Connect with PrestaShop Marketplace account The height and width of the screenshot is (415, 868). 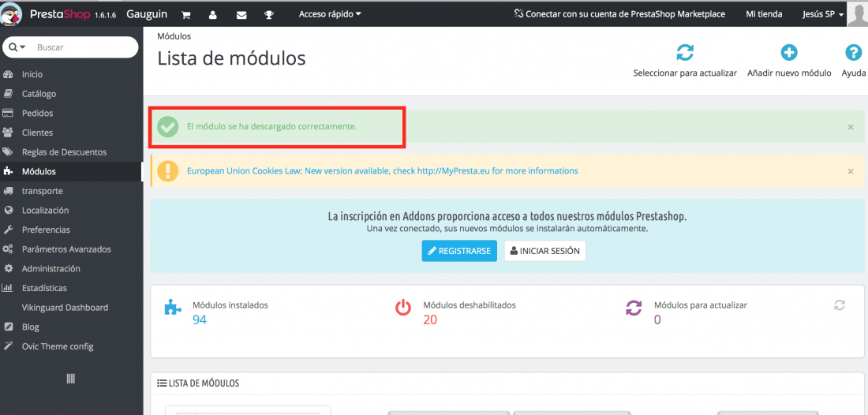(x=619, y=14)
